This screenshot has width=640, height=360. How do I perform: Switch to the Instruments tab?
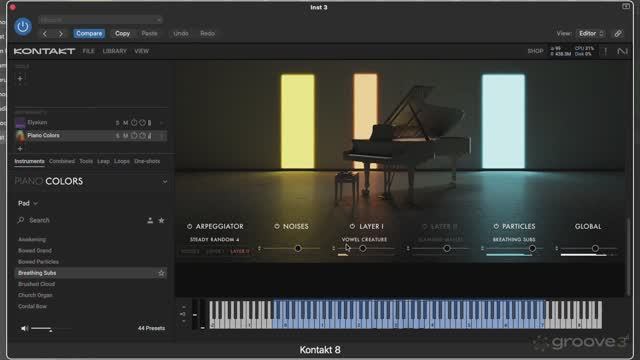(29, 161)
